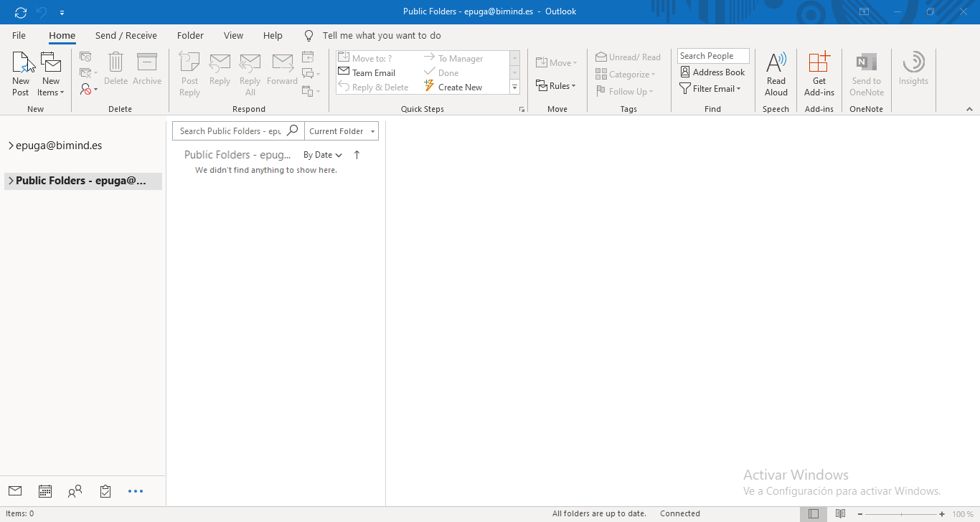
Task: Switch to Mail view
Action: pyautogui.click(x=15, y=491)
